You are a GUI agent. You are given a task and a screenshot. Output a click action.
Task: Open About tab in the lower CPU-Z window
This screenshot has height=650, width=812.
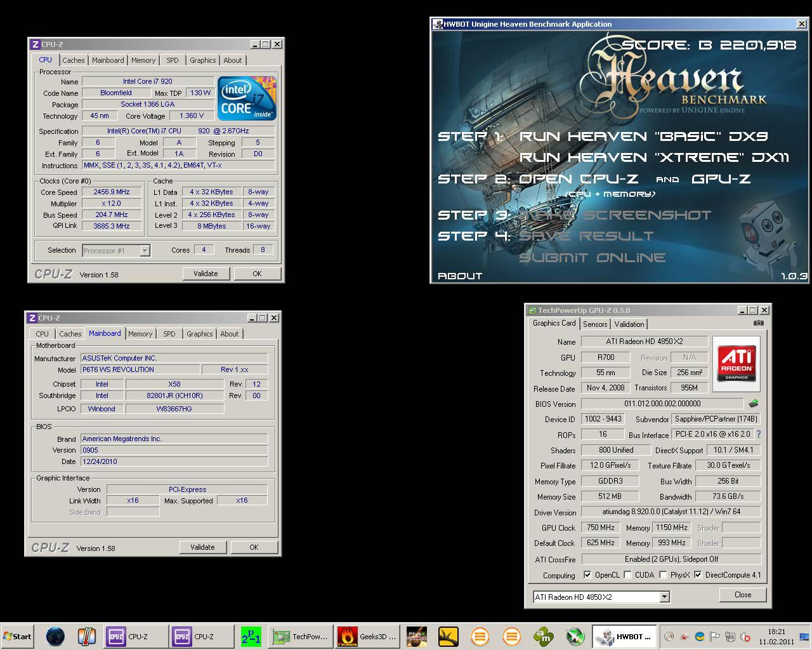[230, 334]
